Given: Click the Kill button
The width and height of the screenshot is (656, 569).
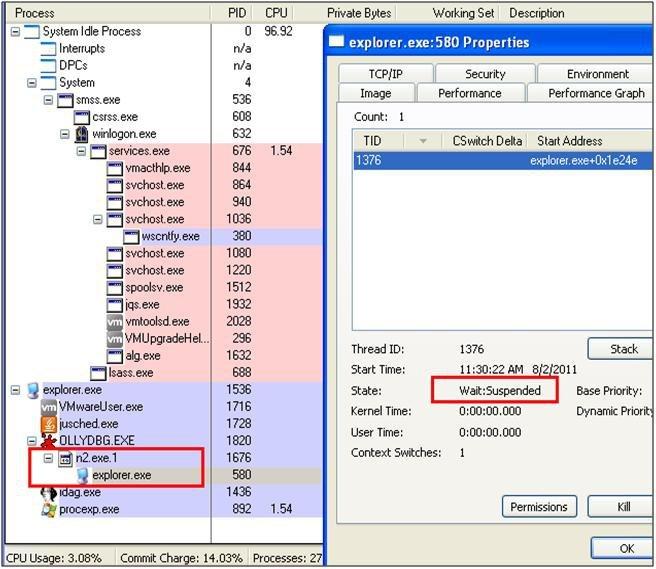Looking at the screenshot, I should [x=621, y=507].
